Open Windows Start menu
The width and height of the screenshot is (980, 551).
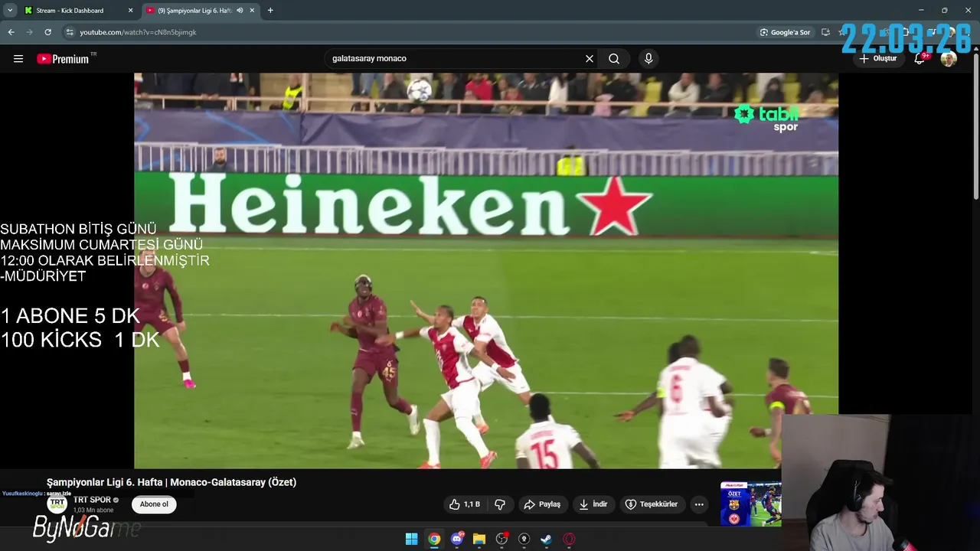tap(411, 540)
